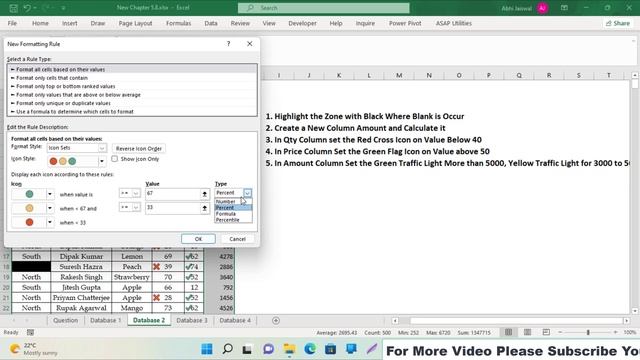This screenshot has width=640, height=360.
Task: Click the value field containing 33
Action: tap(173, 208)
